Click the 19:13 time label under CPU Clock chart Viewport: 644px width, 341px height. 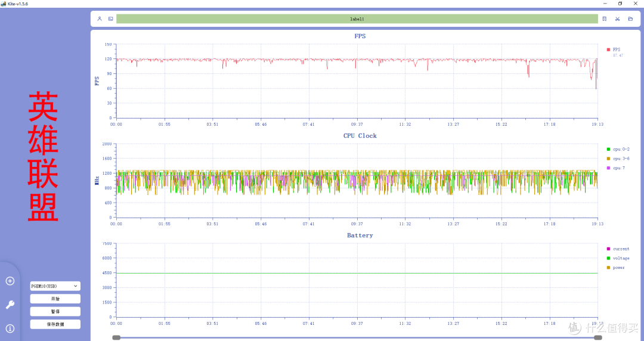(x=597, y=224)
